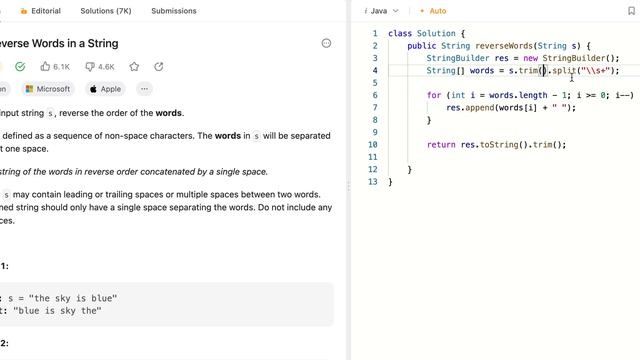This screenshot has width=640, height=360.
Task: Switch to the Submissions tab
Action: coord(174,11)
